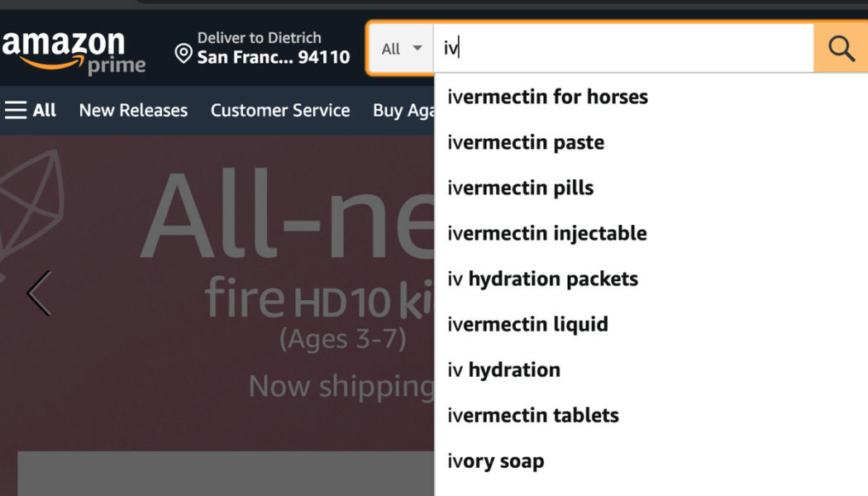The image size is (868, 496).
Task: Select the search icon to submit the query
Action: [x=841, y=48]
